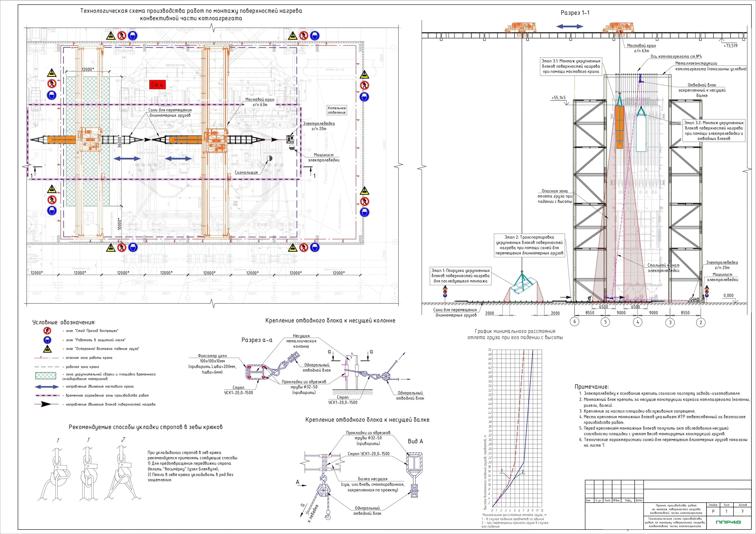Click legend helmet sign 'Работать в защитной каске'
Image resolution: width=756 pixels, height=534 pixels.
[47, 340]
